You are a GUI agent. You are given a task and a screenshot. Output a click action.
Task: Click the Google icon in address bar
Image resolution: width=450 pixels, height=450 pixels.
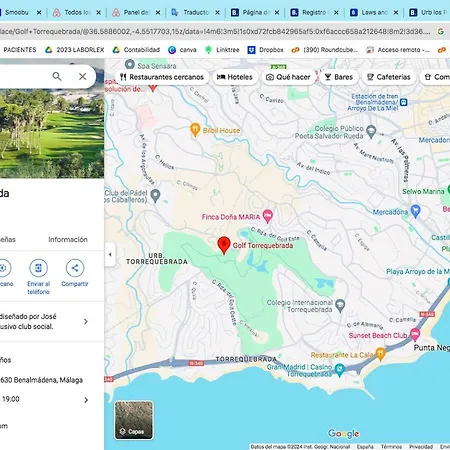tap(441, 31)
